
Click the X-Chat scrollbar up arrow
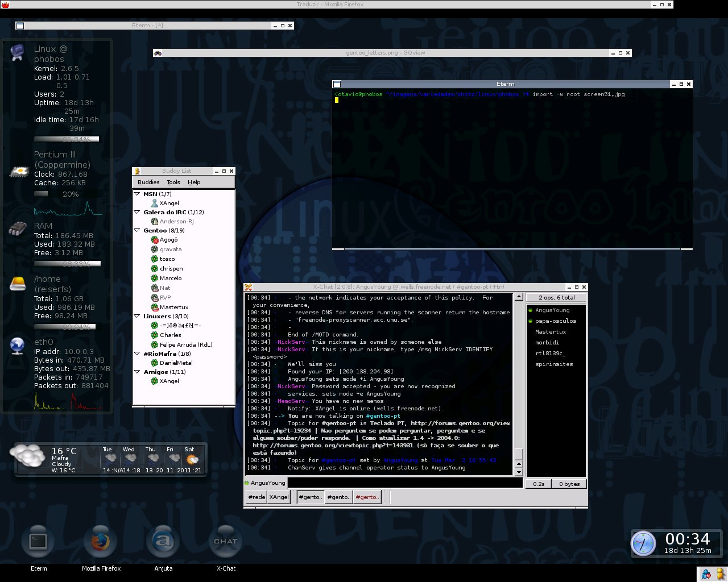pyautogui.click(x=519, y=297)
